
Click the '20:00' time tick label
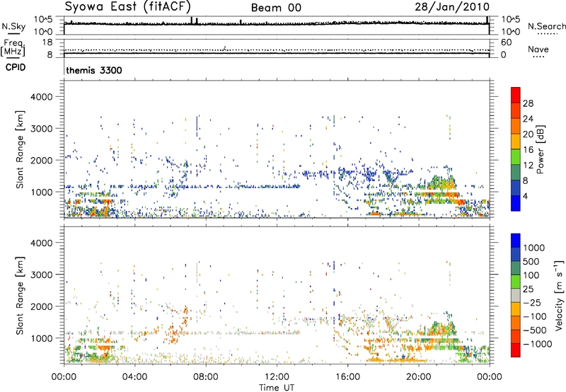(x=419, y=377)
